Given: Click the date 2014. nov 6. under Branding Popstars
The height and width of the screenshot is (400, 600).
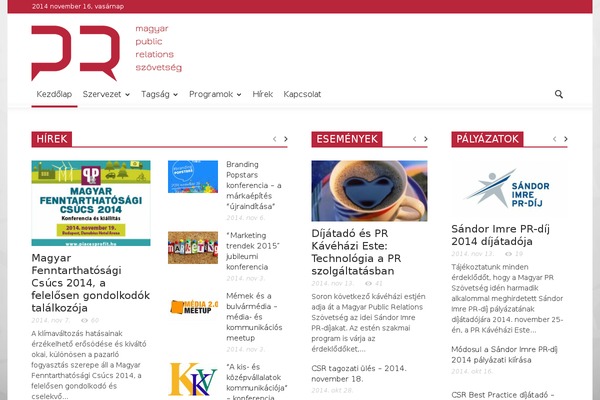Looking at the screenshot, I should point(245,218).
